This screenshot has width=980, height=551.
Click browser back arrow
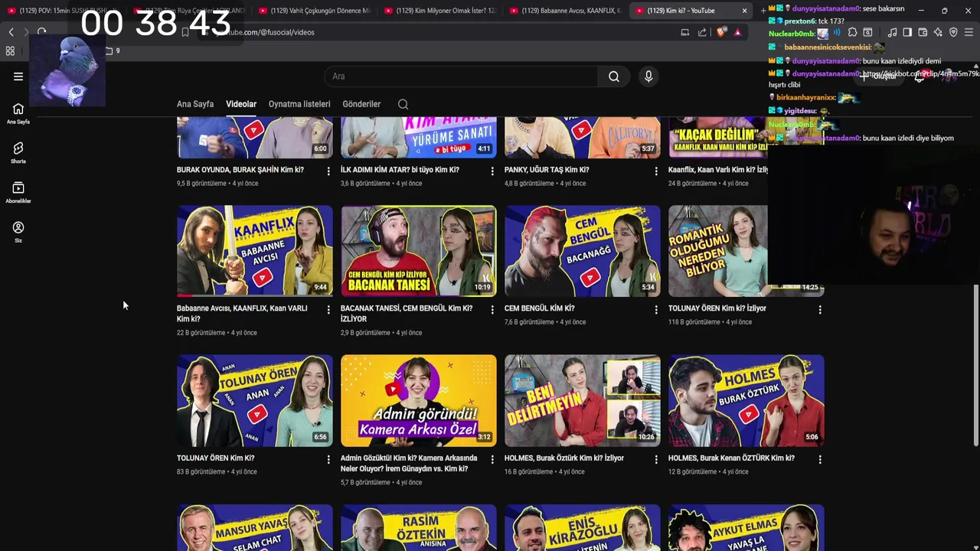(11, 32)
